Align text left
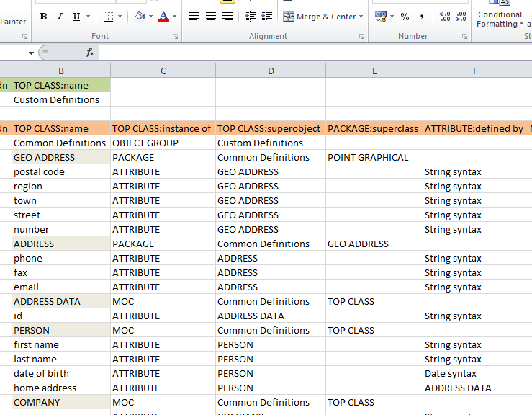532x415 pixels. point(194,17)
